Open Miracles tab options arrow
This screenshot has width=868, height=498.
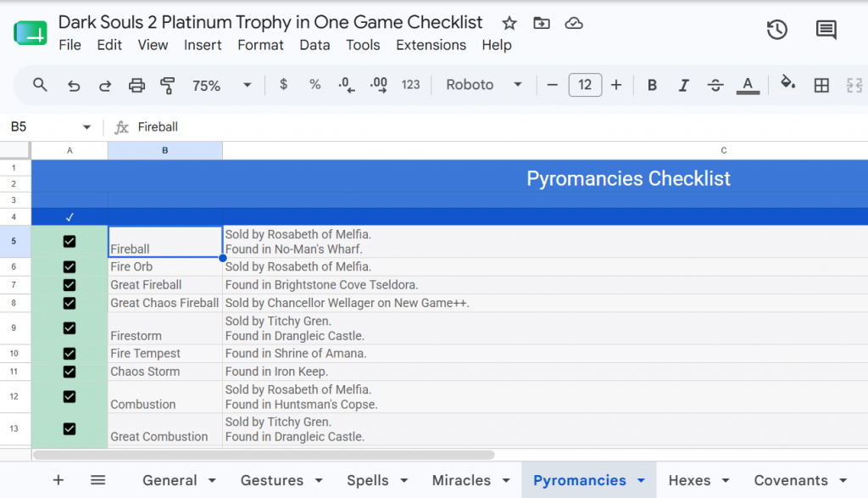click(506, 481)
